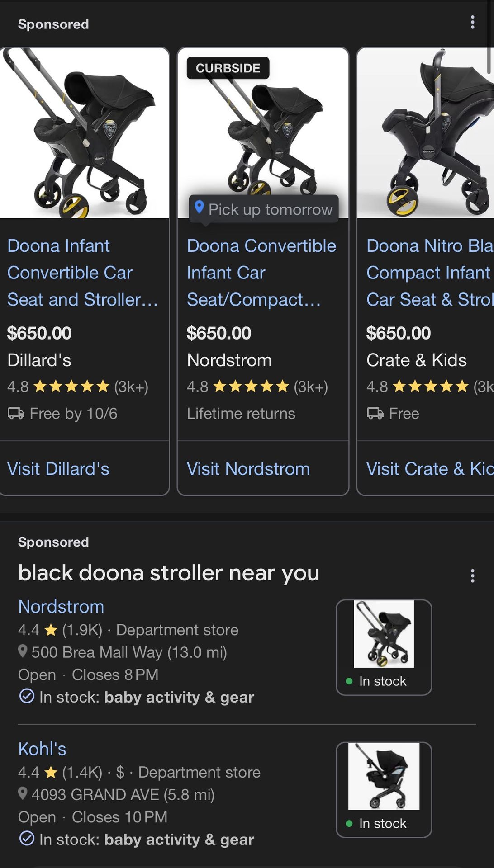Open the Nordstrom in-stock stroller thumbnail
The width and height of the screenshot is (494, 868).
tap(384, 634)
